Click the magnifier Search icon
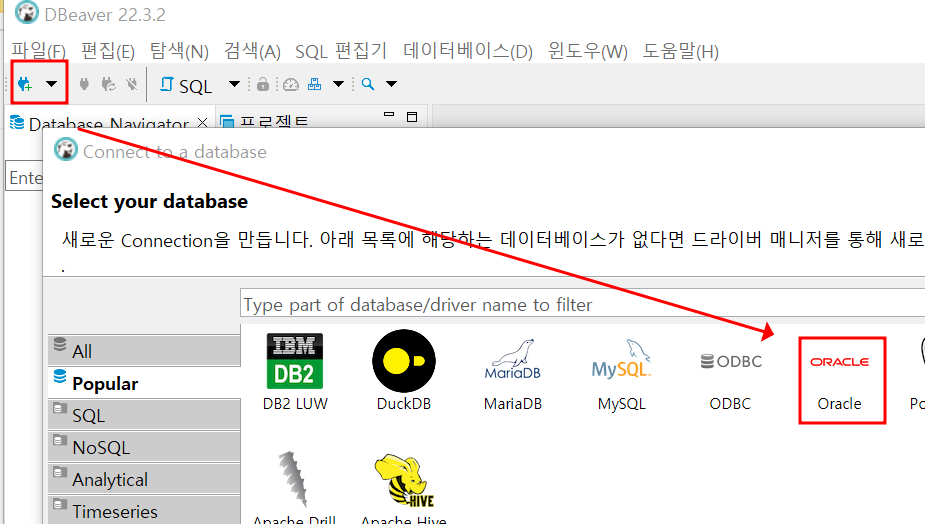 [368, 84]
